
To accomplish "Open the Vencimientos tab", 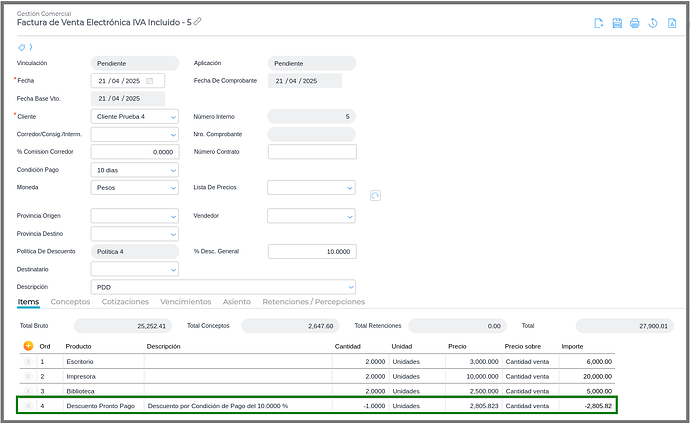I will tap(185, 301).
